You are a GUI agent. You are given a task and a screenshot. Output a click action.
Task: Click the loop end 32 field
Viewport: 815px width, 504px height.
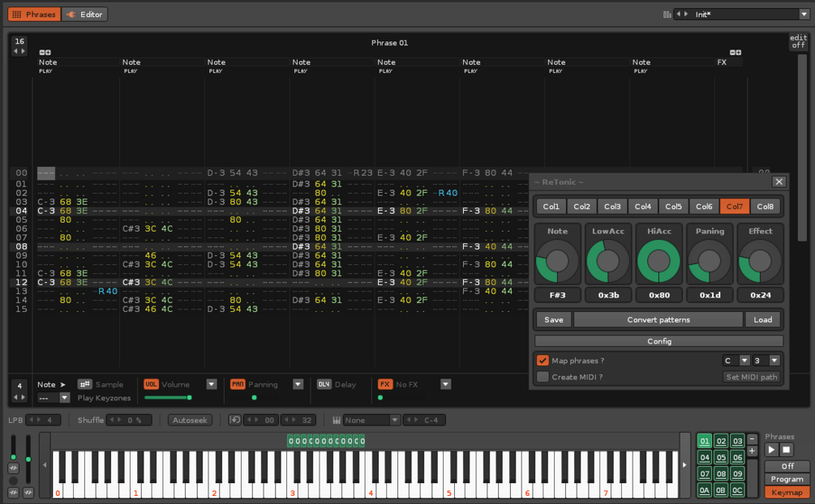298,421
